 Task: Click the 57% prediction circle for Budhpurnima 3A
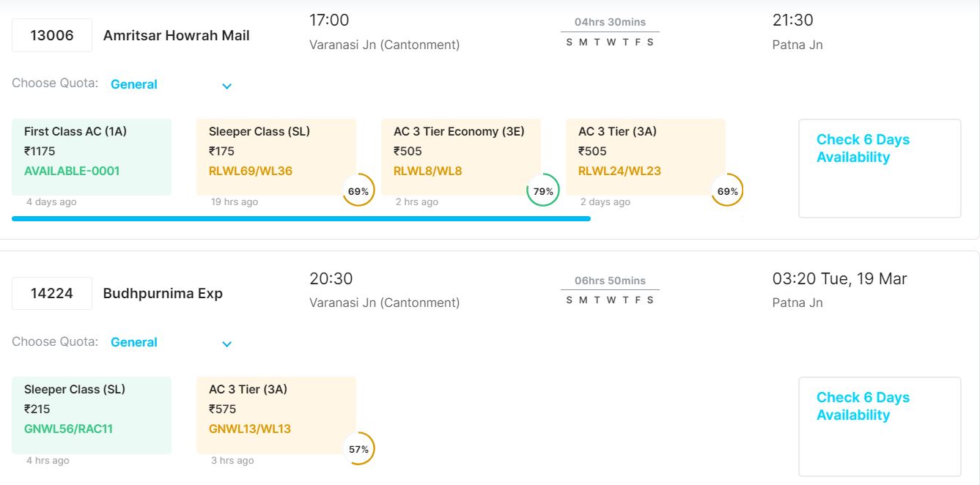click(x=358, y=448)
